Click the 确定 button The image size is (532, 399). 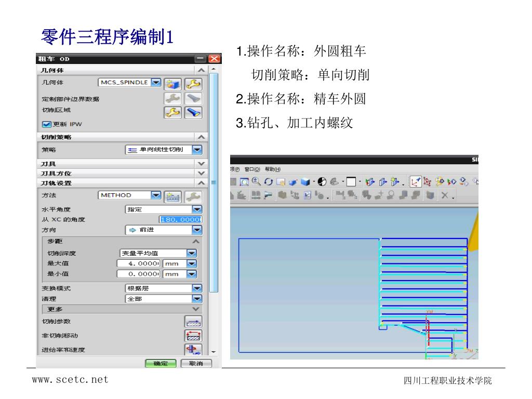pos(161,363)
